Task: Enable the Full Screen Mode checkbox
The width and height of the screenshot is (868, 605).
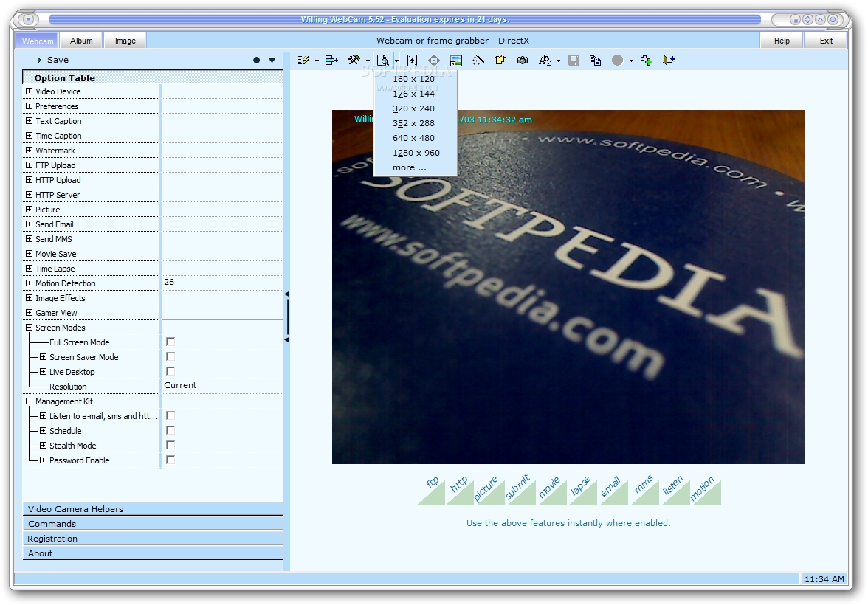Action: tap(170, 342)
